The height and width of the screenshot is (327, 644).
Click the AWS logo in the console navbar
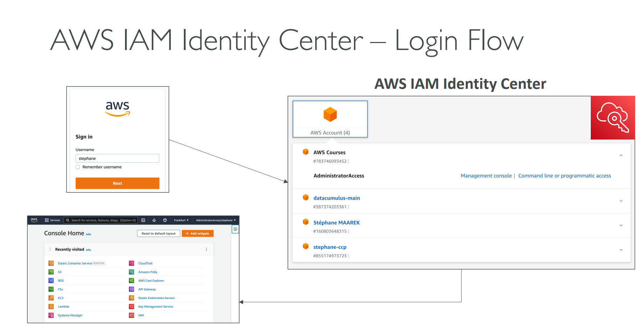34,220
